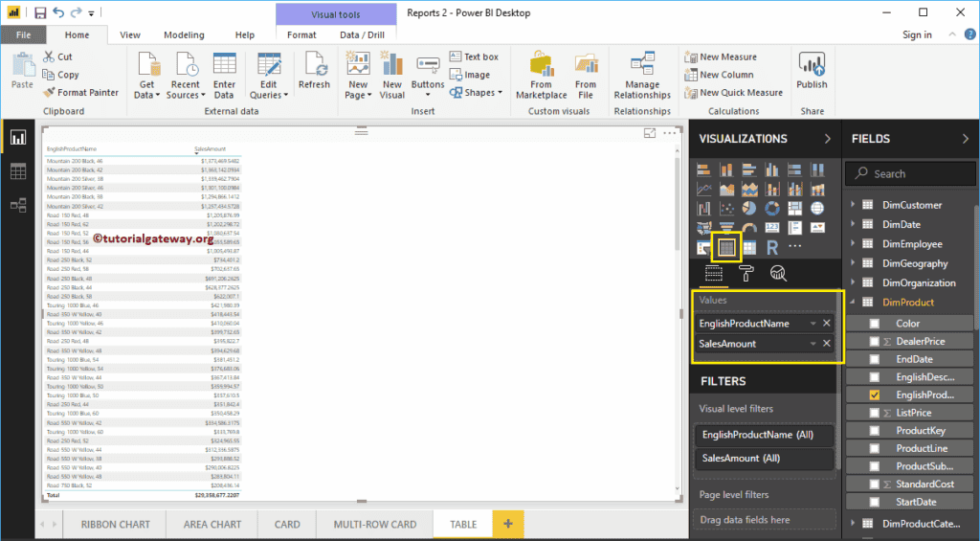Expand the DimEmployee table

tap(853, 243)
